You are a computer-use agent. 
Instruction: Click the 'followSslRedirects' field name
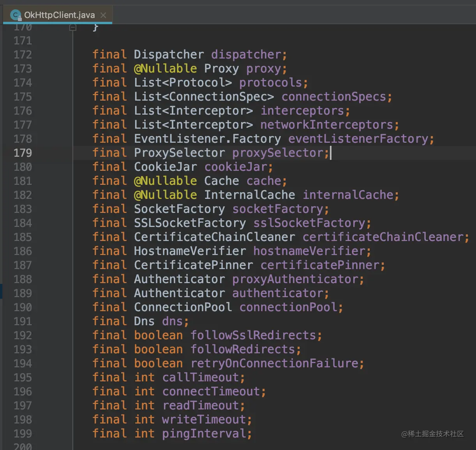pos(253,335)
